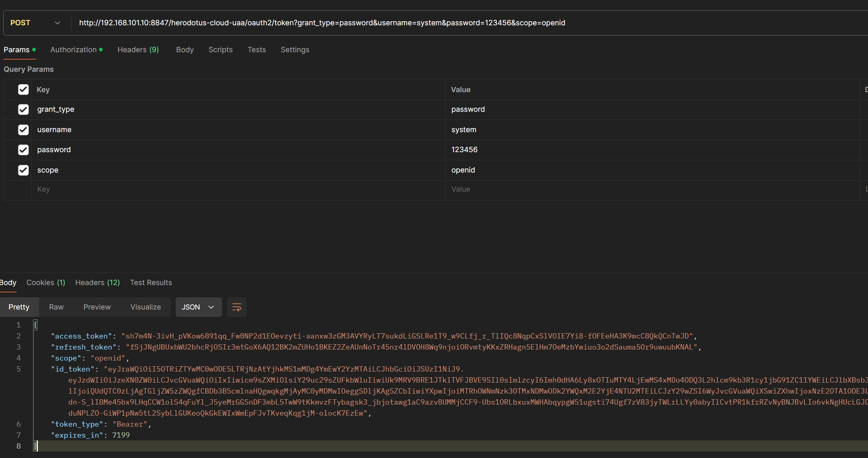Image resolution: width=868 pixels, height=458 pixels.
Task: Open the request Body tab
Action: 185,50
